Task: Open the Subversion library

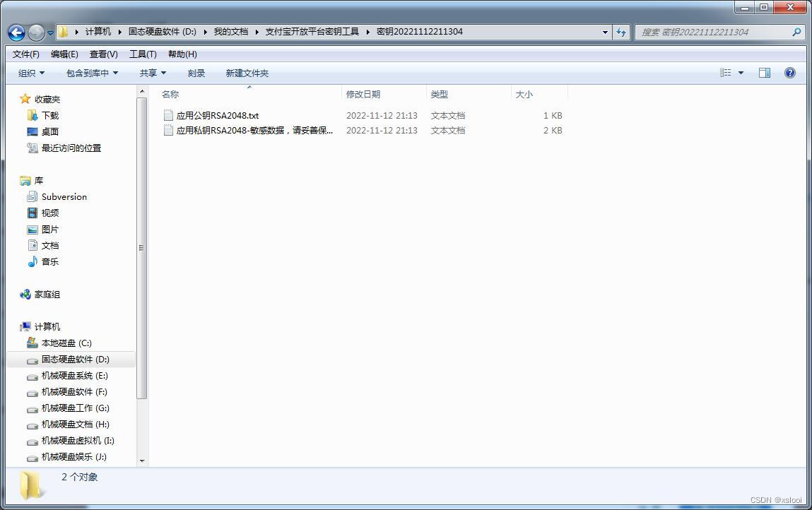Action: pyautogui.click(x=64, y=197)
